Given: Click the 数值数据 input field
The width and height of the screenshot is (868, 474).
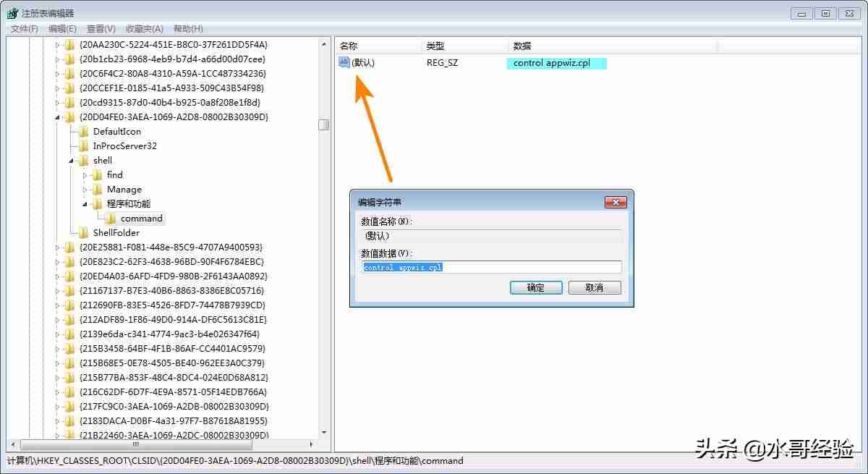Looking at the screenshot, I should 492,267.
